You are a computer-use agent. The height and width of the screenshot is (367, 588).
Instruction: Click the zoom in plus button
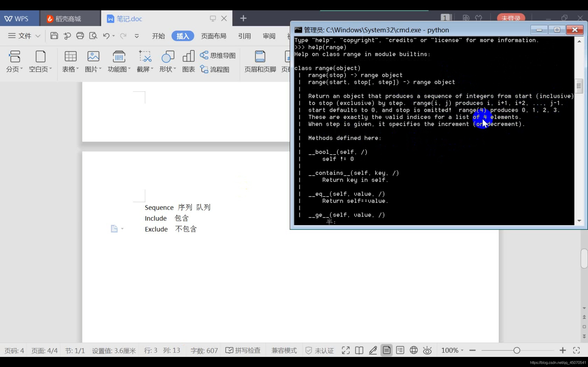(563, 350)
